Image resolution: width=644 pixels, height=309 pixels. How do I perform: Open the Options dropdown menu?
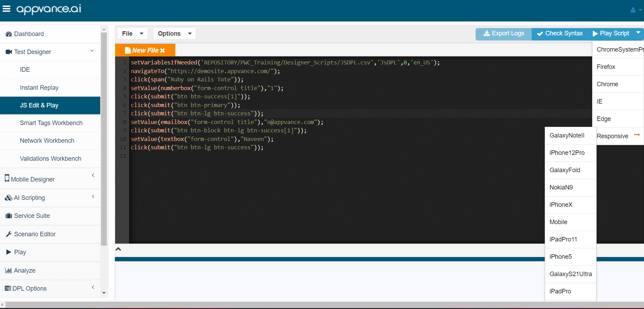pos(174,34)
